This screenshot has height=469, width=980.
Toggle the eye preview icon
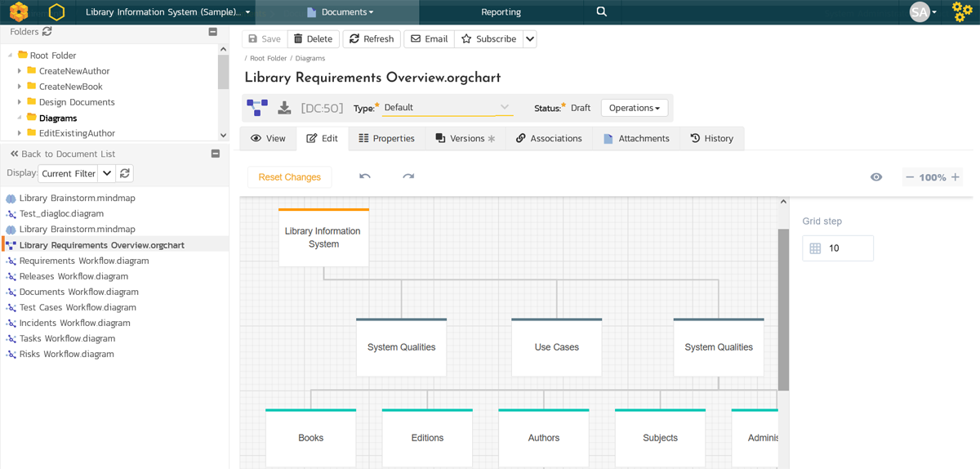pos(876,177)
